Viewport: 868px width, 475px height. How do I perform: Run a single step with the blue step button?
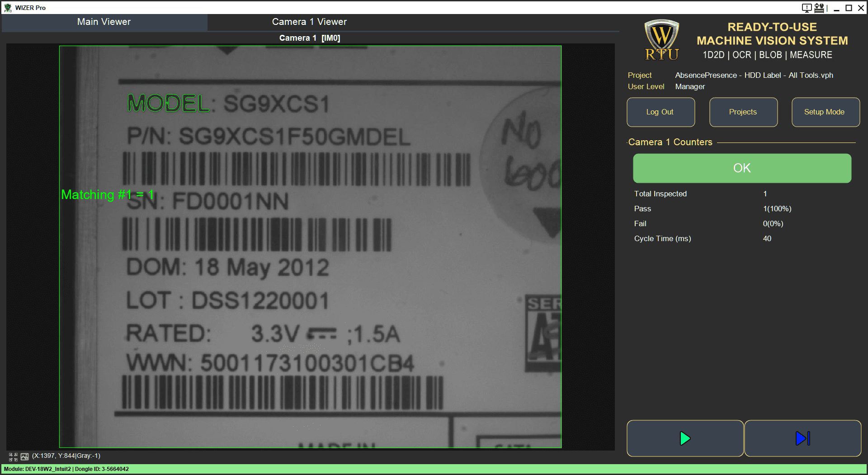tap(802, 438)
